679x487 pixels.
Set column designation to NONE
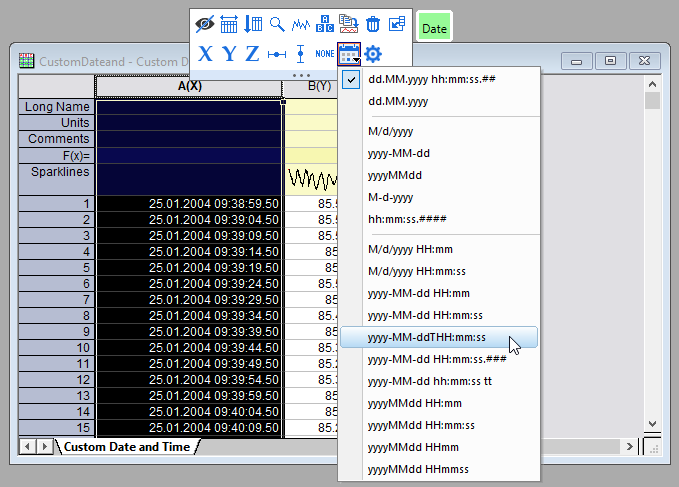point(325,53)
